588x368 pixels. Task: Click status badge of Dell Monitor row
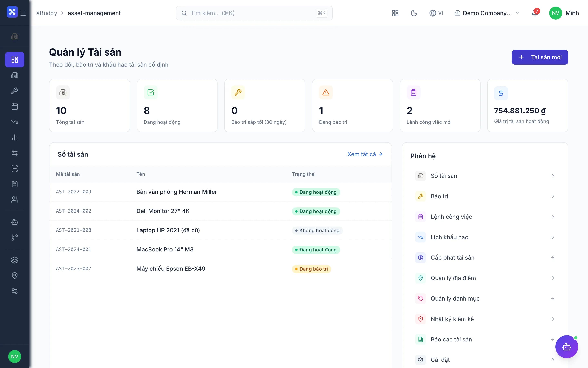[x=316, y=211]
